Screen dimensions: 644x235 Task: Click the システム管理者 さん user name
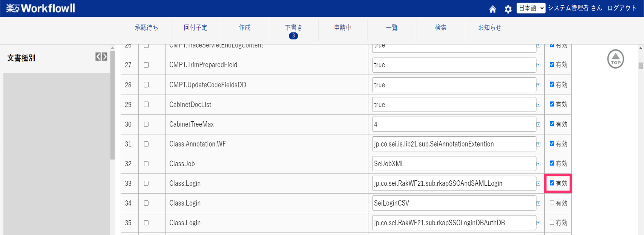(575, 8)
